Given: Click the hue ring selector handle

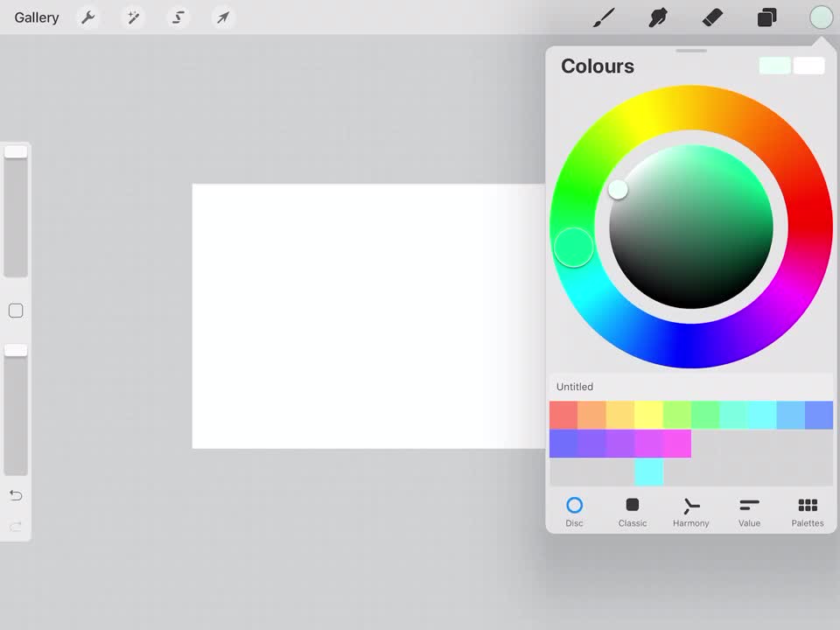Looking at the screenshot, I should pyautogui.click(x=574, y=247).
